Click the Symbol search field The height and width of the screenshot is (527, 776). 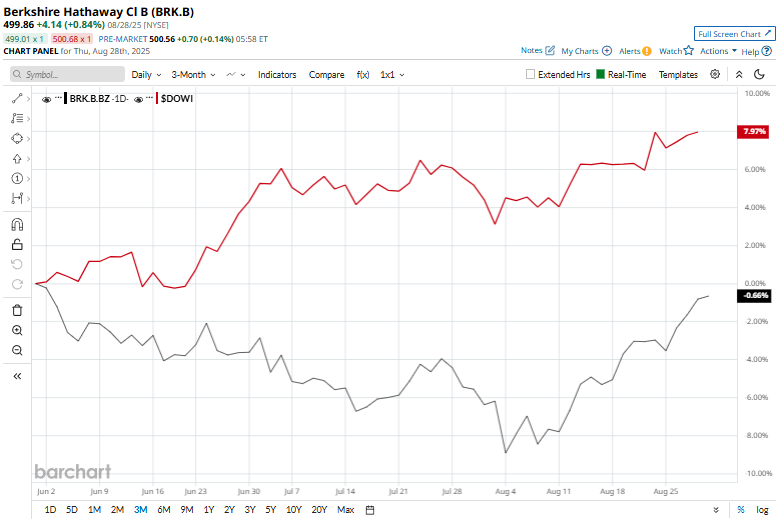pos(67,74)
